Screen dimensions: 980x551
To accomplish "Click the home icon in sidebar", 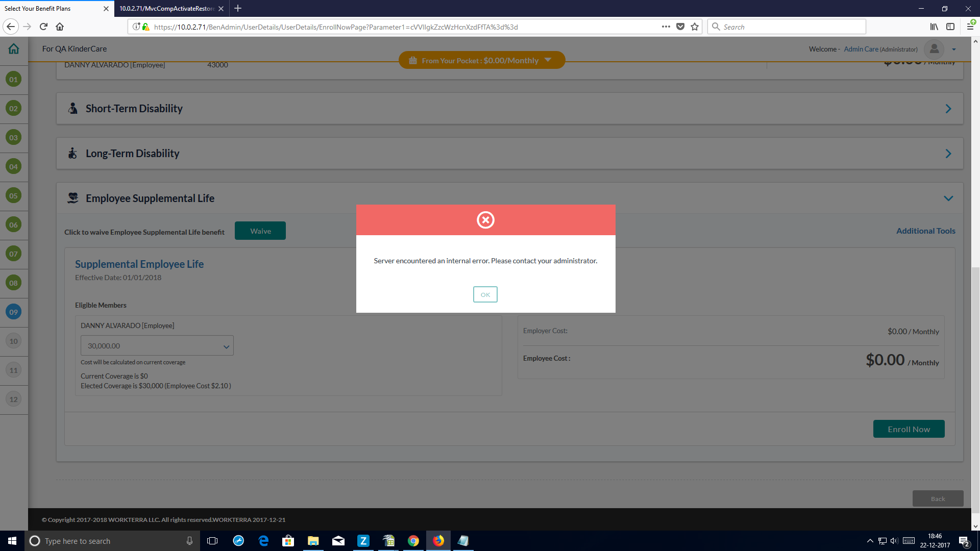I will [14, 49].
